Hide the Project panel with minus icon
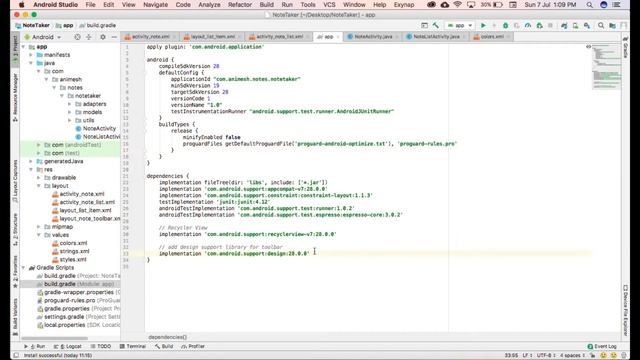The image size is (640, 360). click(x=114, y=37)
